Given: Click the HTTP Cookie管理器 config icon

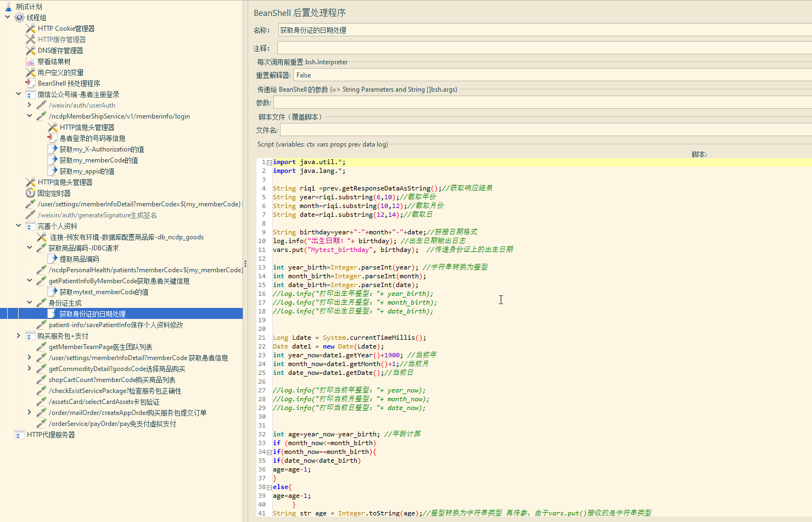Looking at the screenshot, I should [31, 29].
